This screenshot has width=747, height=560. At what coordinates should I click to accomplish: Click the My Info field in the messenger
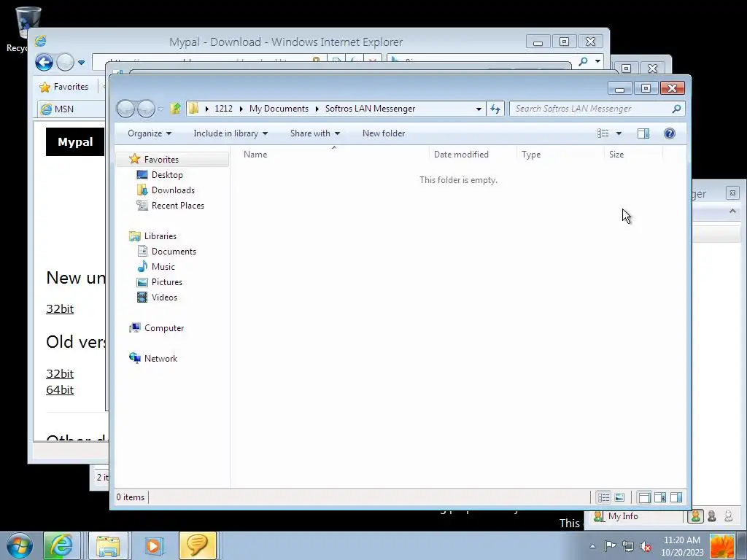click(x=638, y=516)
